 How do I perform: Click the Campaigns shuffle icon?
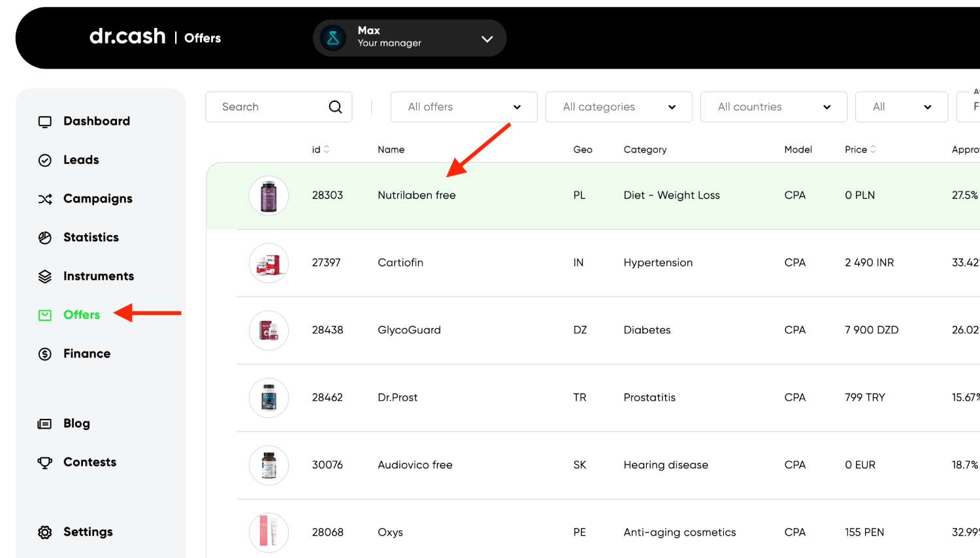(45, 199)
